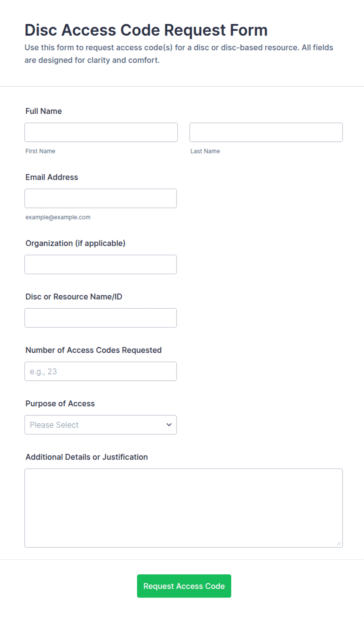Click the Number of Access Codes Requested label

click(94, 350)
